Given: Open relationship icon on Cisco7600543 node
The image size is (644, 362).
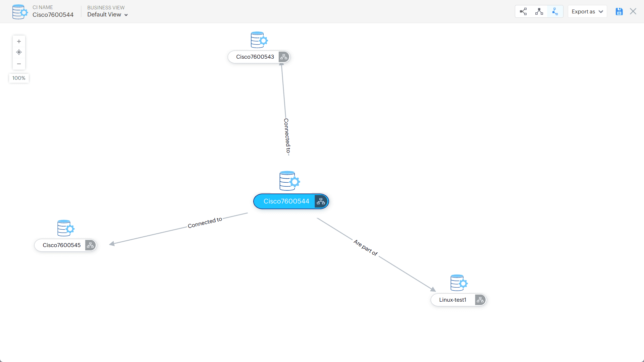Looking at the screenshot, I should click(x=284, y=57).
